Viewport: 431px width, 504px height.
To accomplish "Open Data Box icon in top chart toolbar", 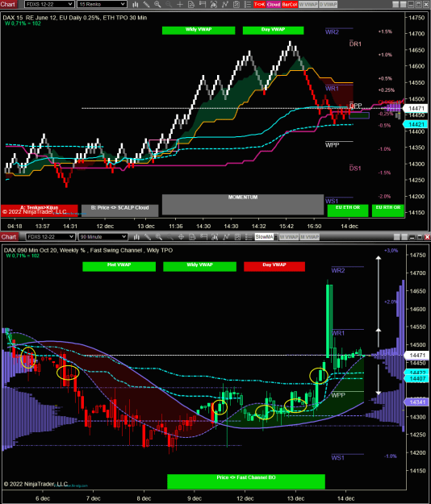I will click(x=191, y=4).
